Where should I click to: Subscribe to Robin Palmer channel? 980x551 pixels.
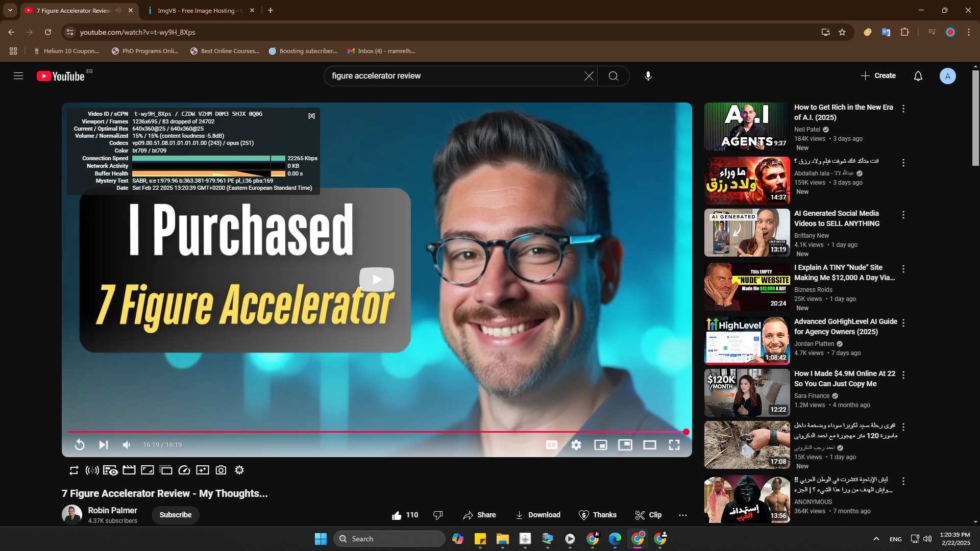175,515
